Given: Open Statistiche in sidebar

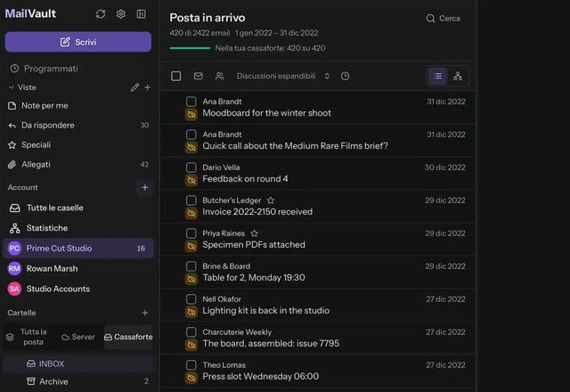Looking at the screenshot, I should (78, 228).
